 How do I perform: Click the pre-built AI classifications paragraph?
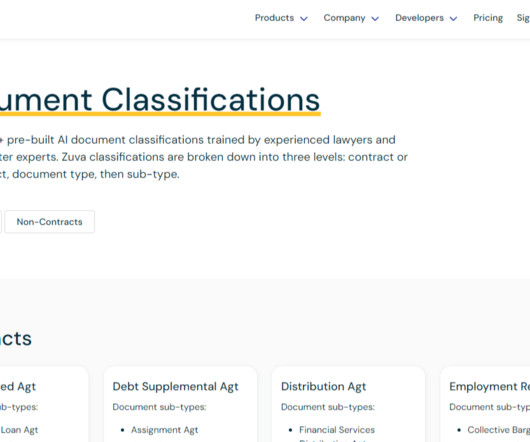[x=204, y=157]
